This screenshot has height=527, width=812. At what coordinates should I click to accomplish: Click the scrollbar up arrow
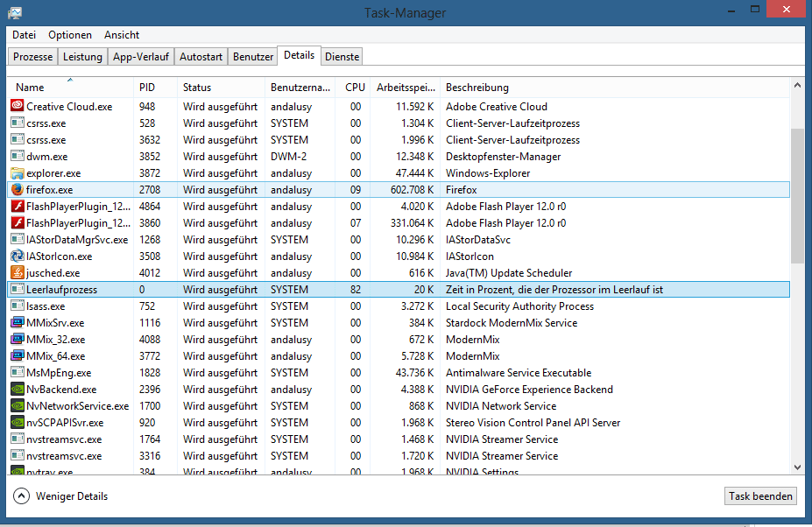coord(797,85)
